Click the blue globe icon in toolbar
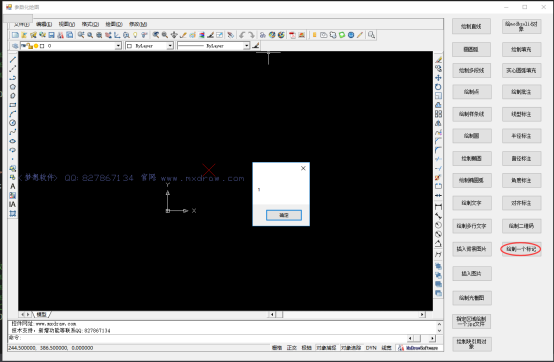This screenshot has width=554, height=362. click(x=351, y=35)
